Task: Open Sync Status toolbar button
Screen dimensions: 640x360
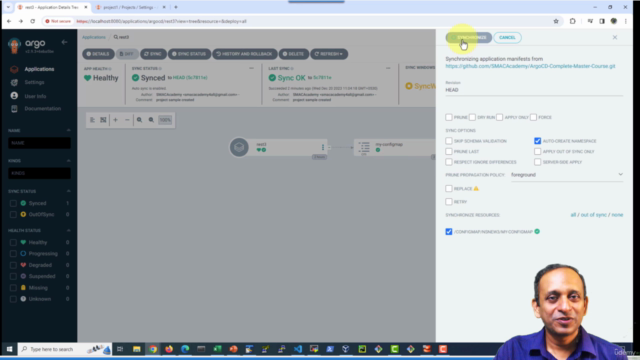Action: 189,54
